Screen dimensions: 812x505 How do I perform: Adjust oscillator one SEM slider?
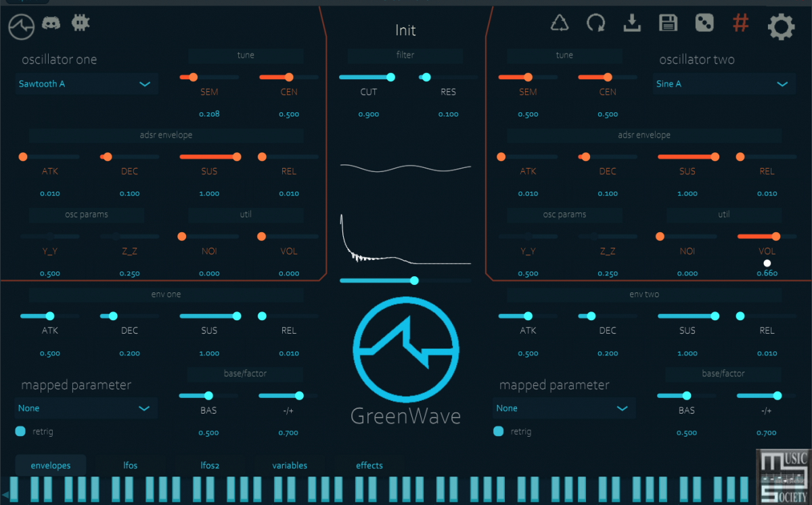(209, 77)
